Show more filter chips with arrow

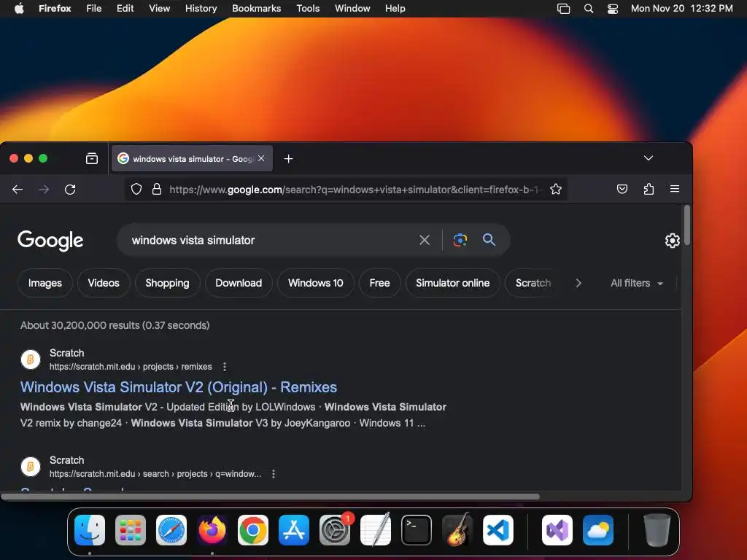[x=578, y=283]
